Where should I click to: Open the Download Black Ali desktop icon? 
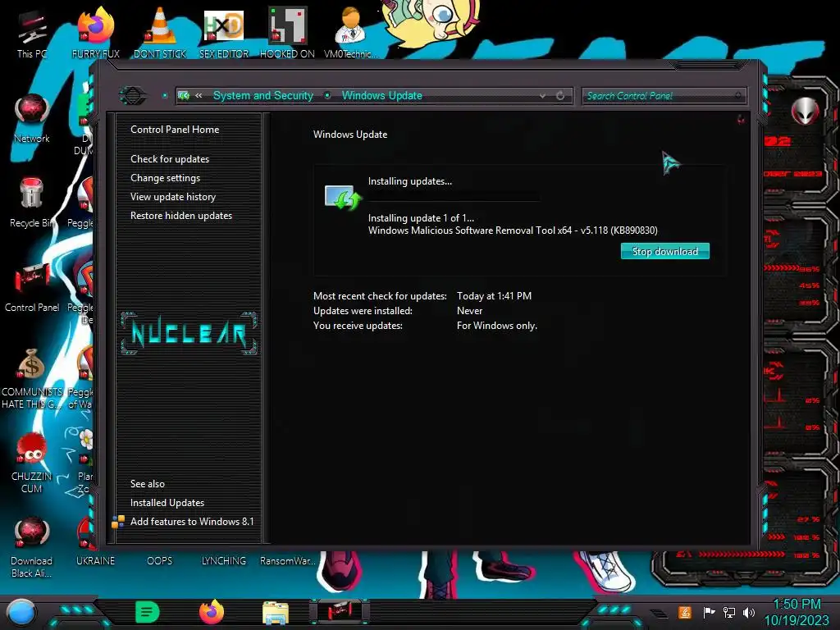(32, 547)
